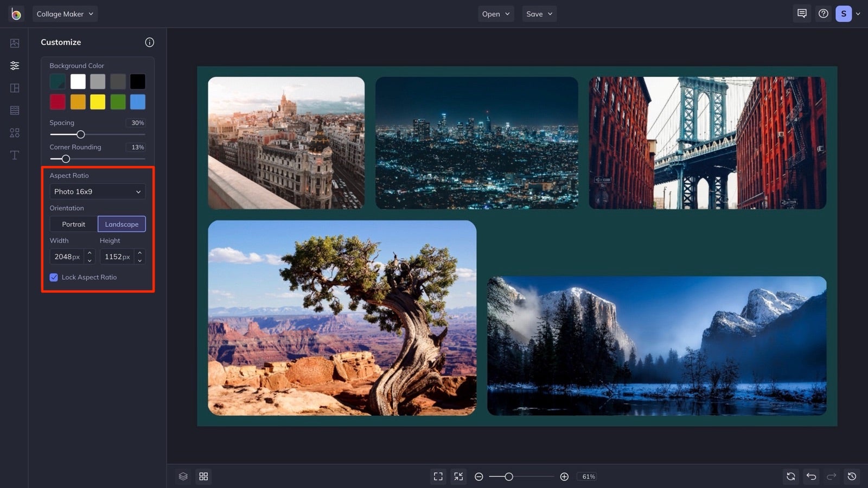Keep Landscape orientation selected
The image size is (868, 488).
tap(122, 224)
